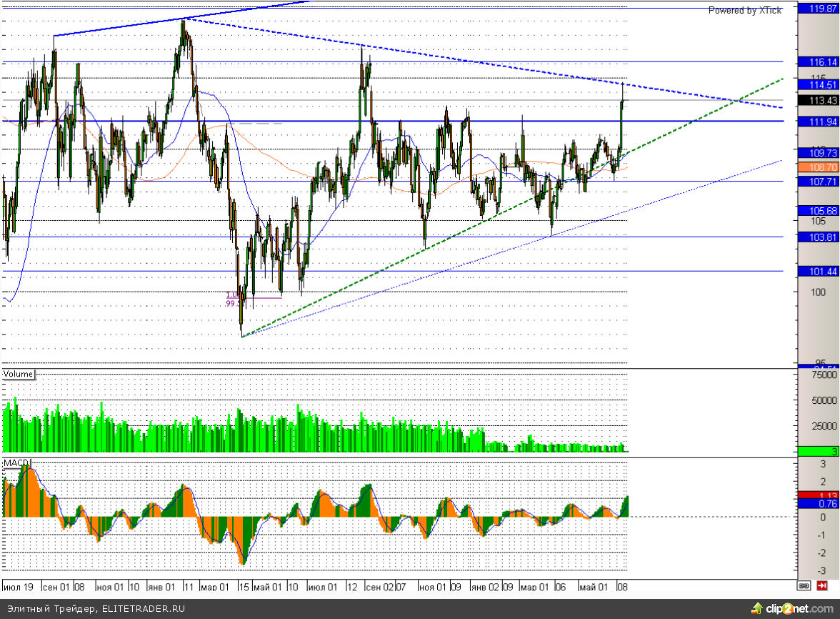The width and height of the screenshot is (840, 619).
Task: Click the clip2net green upload arrow icon
Action: [x=756, y=608]
